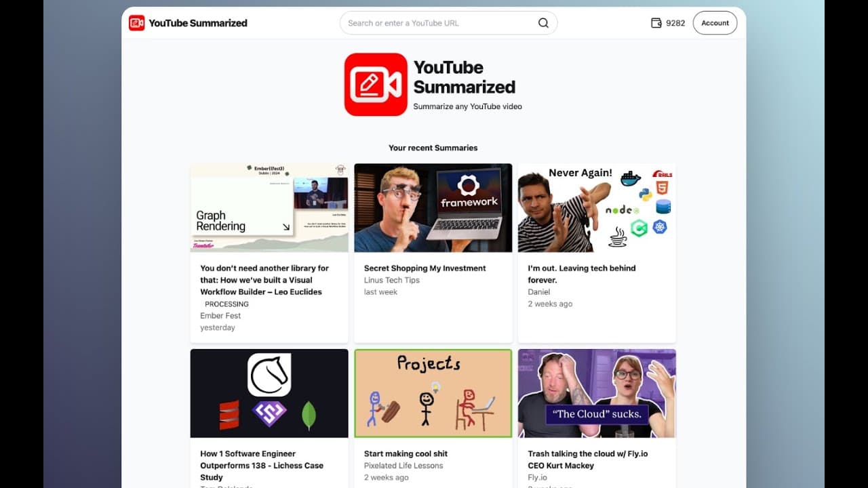The image size is (868, 488).
Task: Click the Daniel channel name
Action: coord(540,292)
